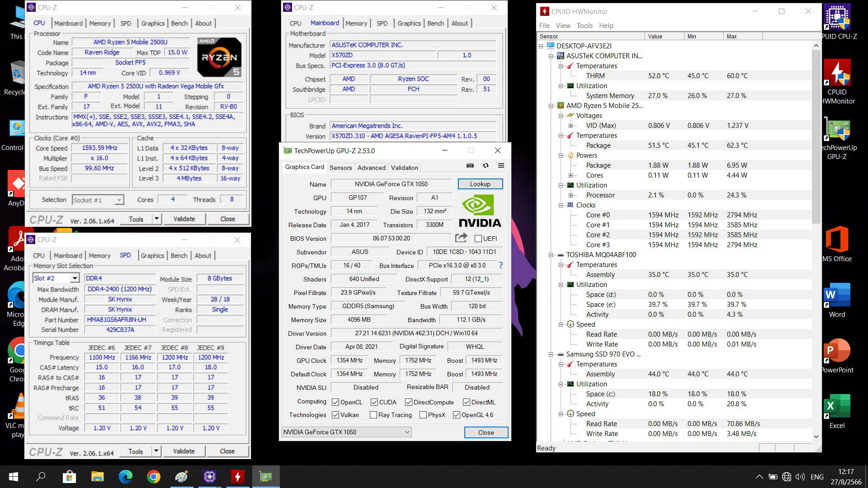Open PowerPoint desktop shortcut
Image resolution: width=868 pixels, height=488 pixels.
pyautogui.click(x=837, y=356)
